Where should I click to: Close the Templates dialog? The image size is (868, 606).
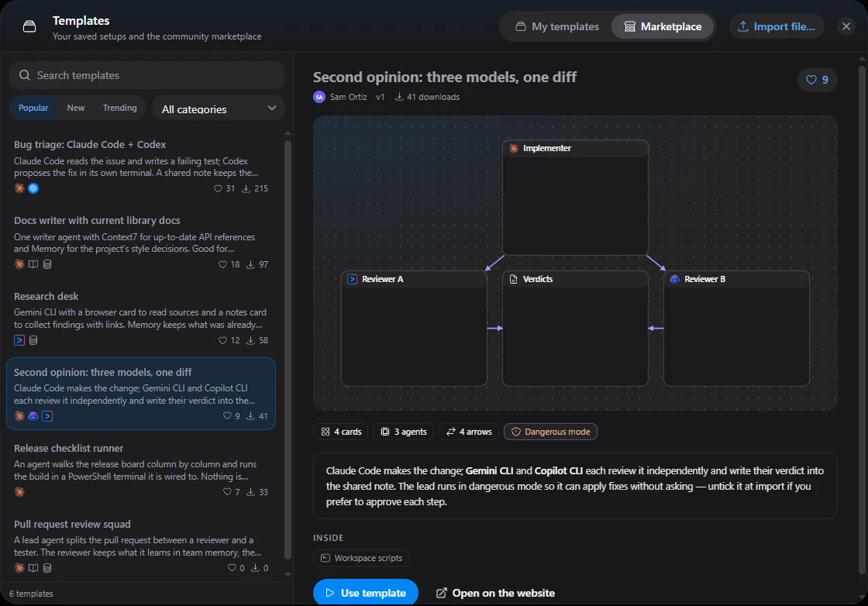846,26
